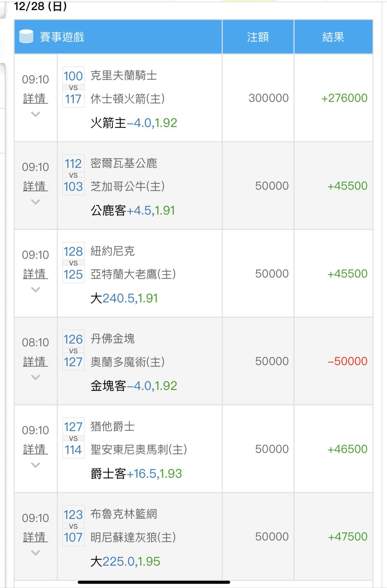387x588 pixels.
Task: Expand the Cavaliers vs Rockets row chevron
Action: click(35, 114)
